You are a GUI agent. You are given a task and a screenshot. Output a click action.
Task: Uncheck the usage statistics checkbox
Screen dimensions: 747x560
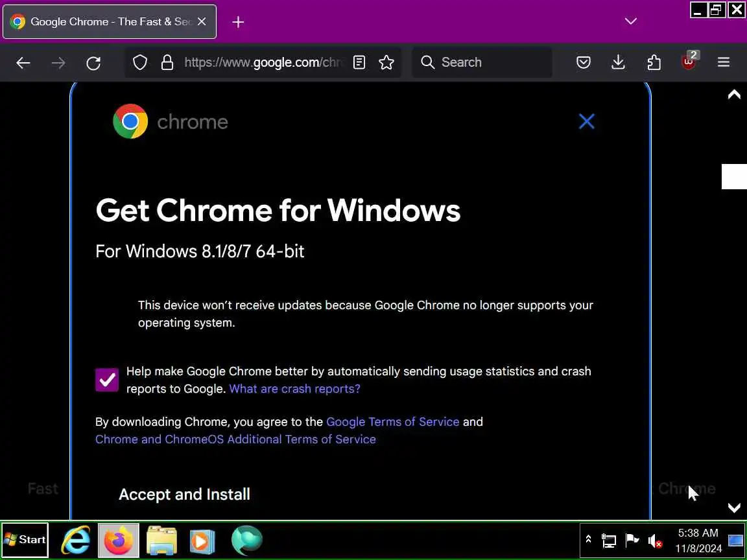pos(107,380)
